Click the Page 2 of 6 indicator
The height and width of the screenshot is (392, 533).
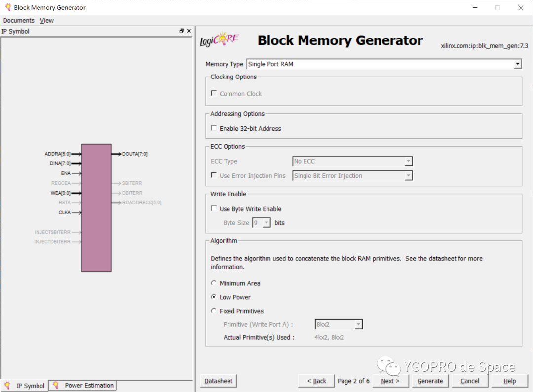[x=353, y=381]
